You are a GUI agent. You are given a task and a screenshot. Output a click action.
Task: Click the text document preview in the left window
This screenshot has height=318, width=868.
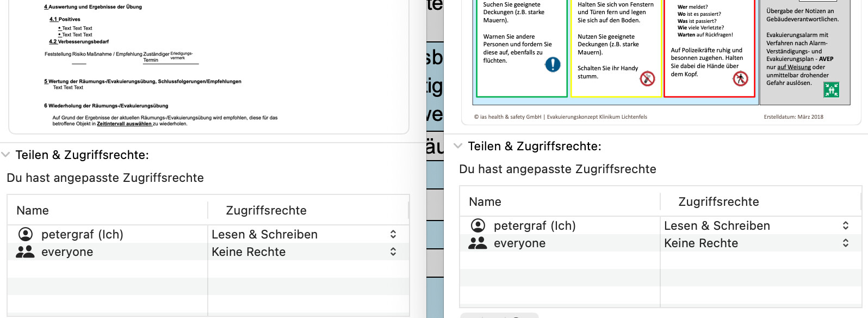point(207,65)
